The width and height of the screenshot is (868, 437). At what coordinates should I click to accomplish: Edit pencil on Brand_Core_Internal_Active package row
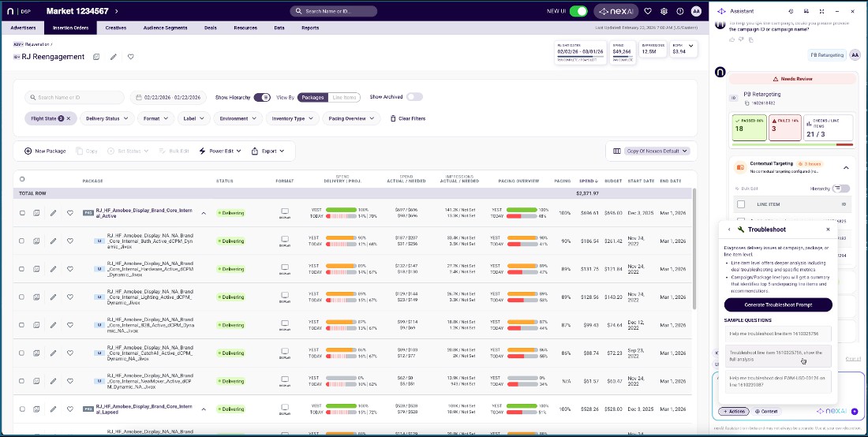click(53, 213)
